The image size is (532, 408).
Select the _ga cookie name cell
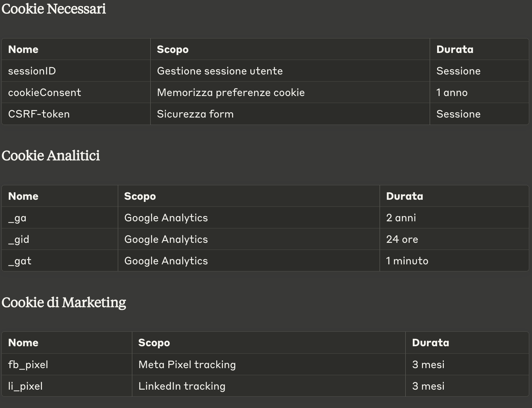(17, 218)
